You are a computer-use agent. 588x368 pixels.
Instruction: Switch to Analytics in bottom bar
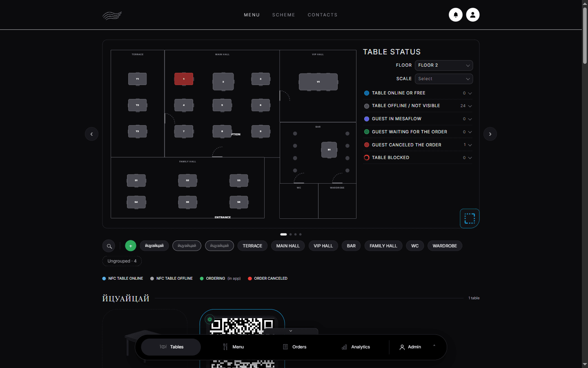point(356,347)
